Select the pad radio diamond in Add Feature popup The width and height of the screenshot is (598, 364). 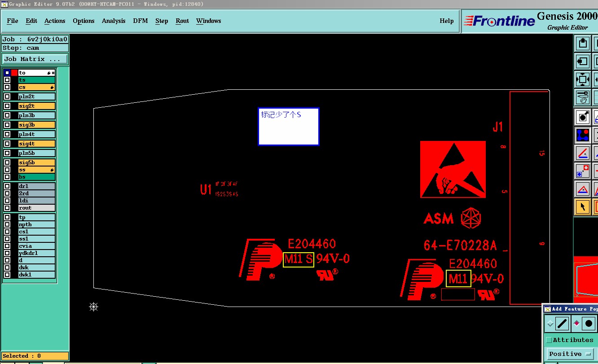pyautogui.click(x=577, y=323)
